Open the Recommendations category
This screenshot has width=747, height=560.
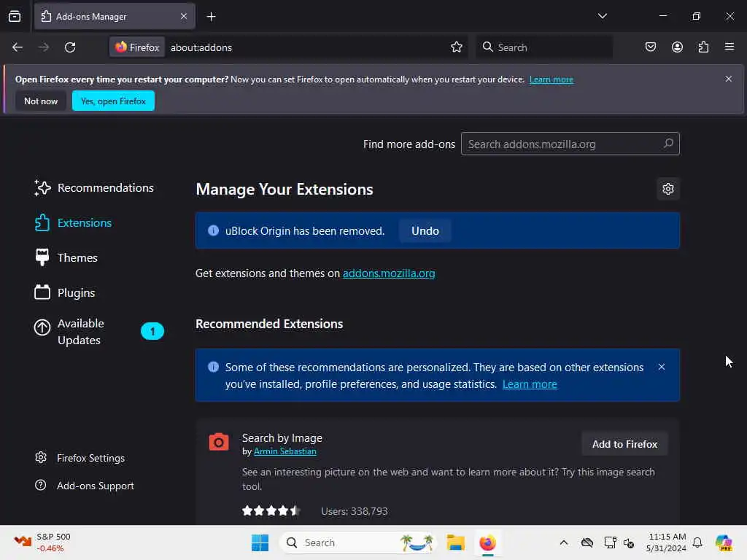coord(94,187)
